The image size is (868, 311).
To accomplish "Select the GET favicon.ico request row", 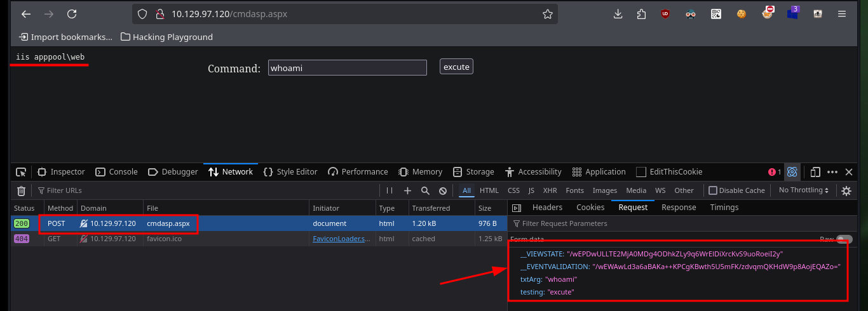I will coord(259,239).
